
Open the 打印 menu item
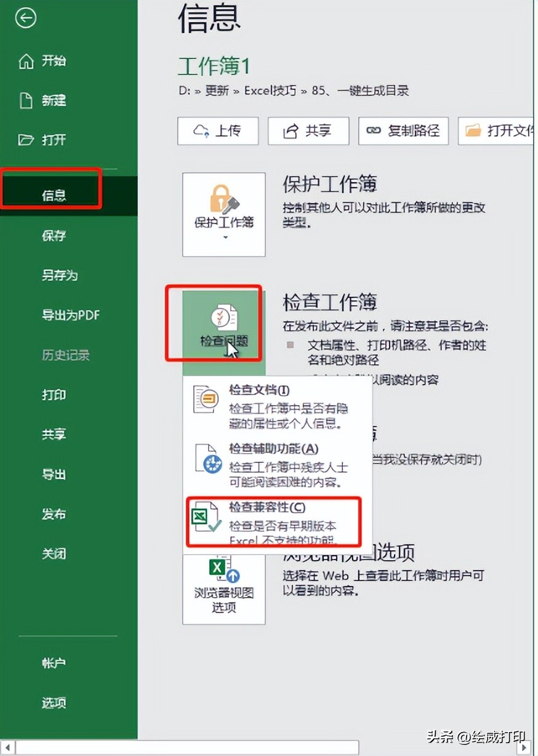pyautogui.click(x=53, y=395)
